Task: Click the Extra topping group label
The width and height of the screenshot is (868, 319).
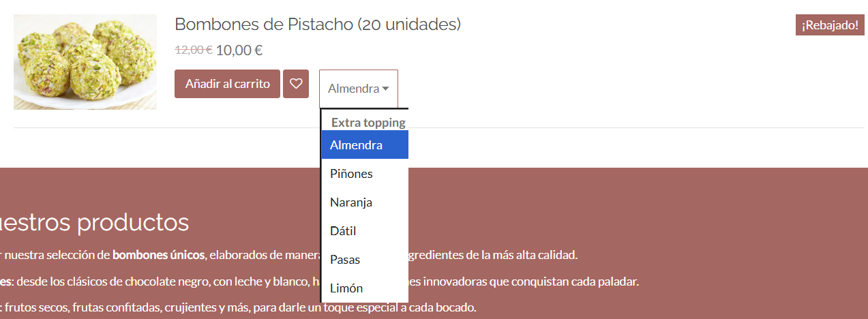Action: coord(368,123)
